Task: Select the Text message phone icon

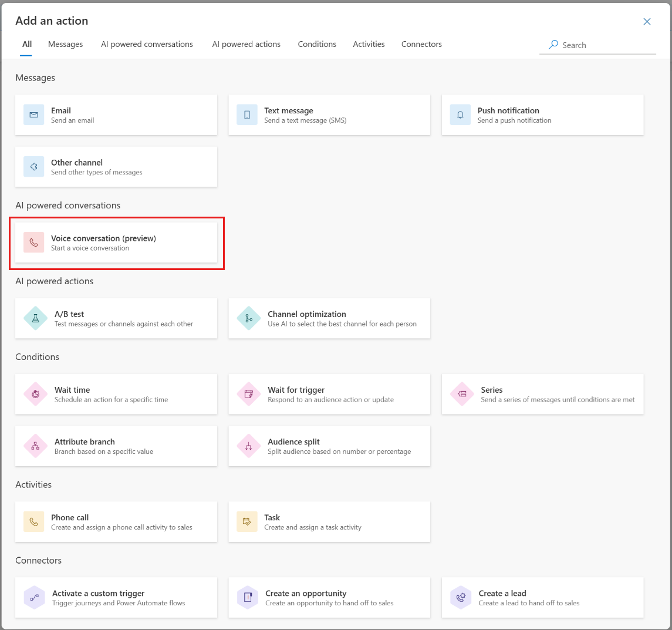Action: [247, 115]
